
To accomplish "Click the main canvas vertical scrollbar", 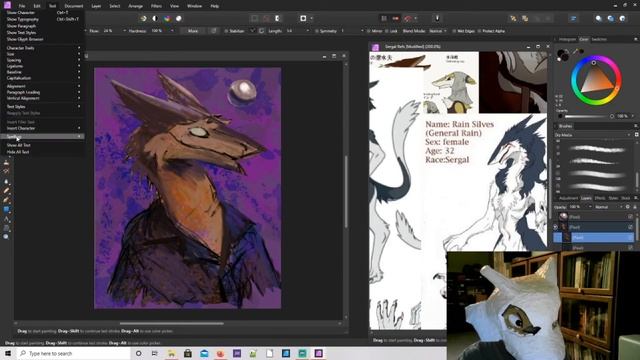I will point(346,191).
